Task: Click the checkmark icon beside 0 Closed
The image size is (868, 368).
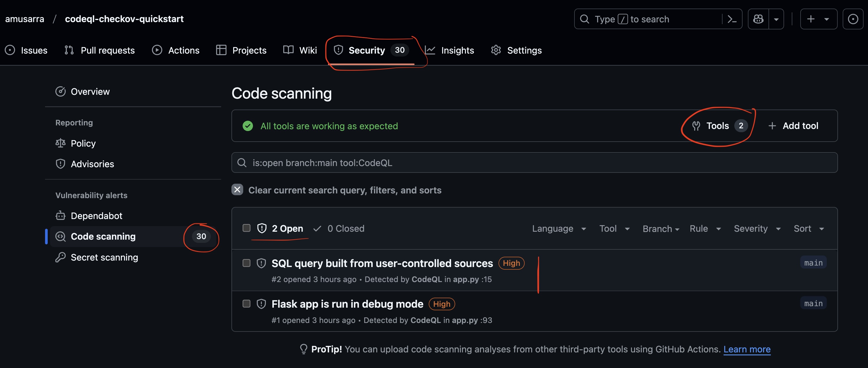Action: (317, 228)
